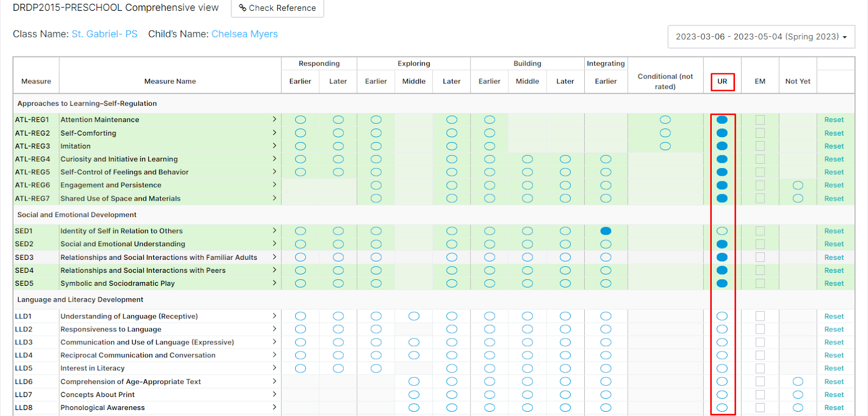Select Building Earlier radio for ATL-REG3
868x416 pixels.
click(490, 146)
